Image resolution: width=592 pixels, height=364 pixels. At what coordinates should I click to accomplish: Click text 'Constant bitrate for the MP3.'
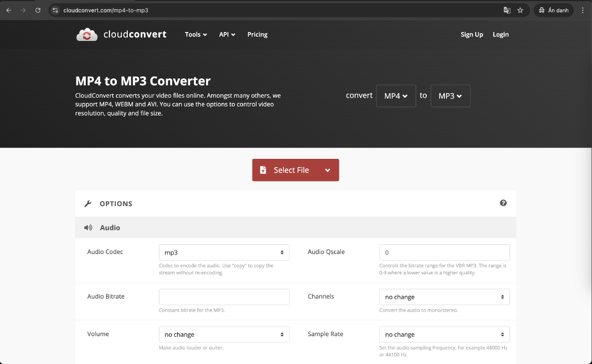click(192, 310)
